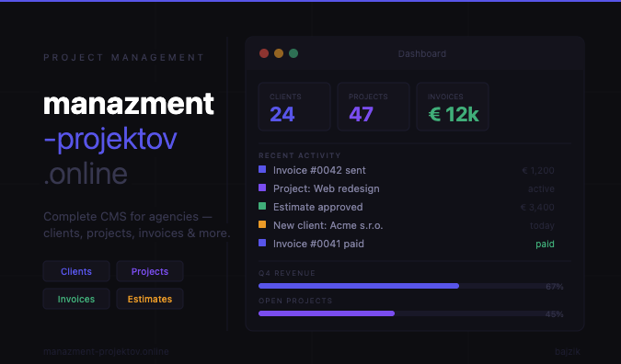Select the 'New client: Acme s.r.o.' row

coord(407,225)
